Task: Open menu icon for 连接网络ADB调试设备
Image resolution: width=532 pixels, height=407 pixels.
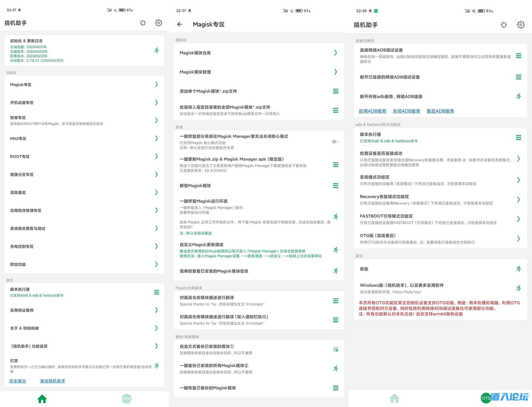Action: [518, 56]
